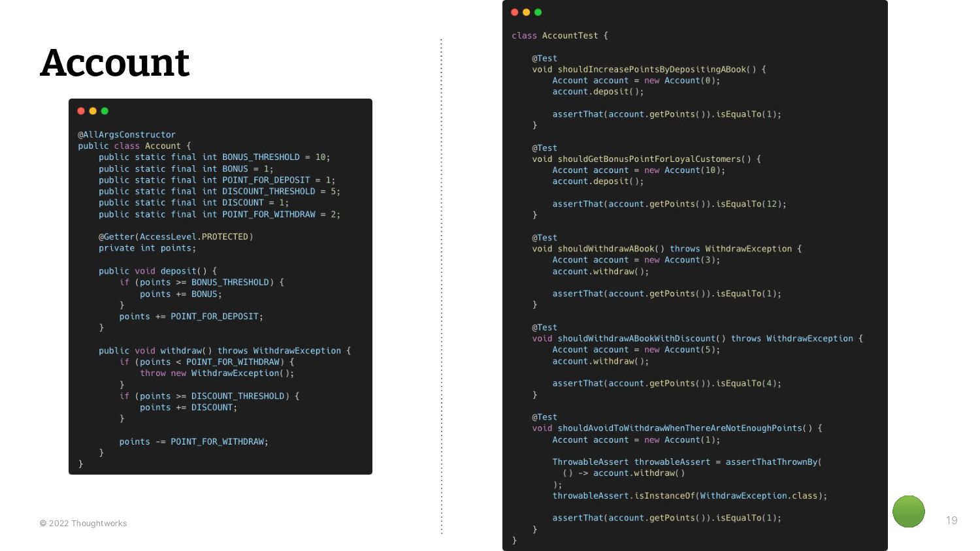Click the "Account" slide title
The image size is (980, 551).
coord(115,63)
